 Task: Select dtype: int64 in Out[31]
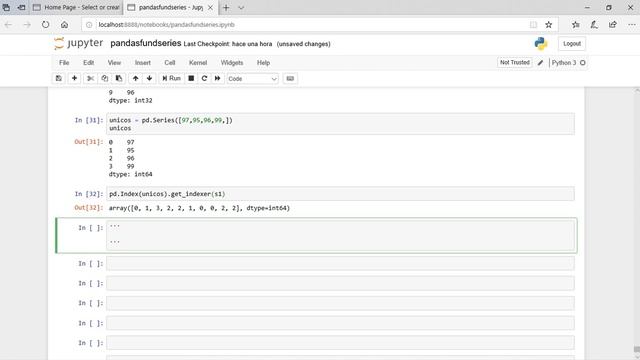[x=131, y=174]
